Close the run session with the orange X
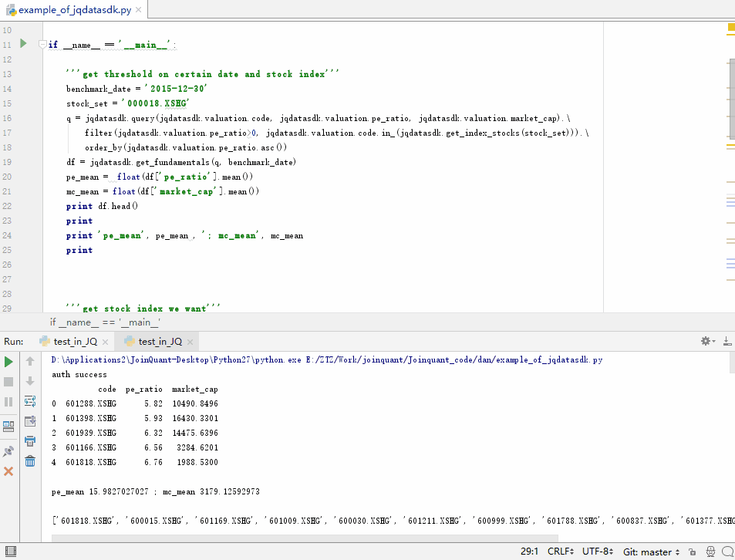 [8, 471]
